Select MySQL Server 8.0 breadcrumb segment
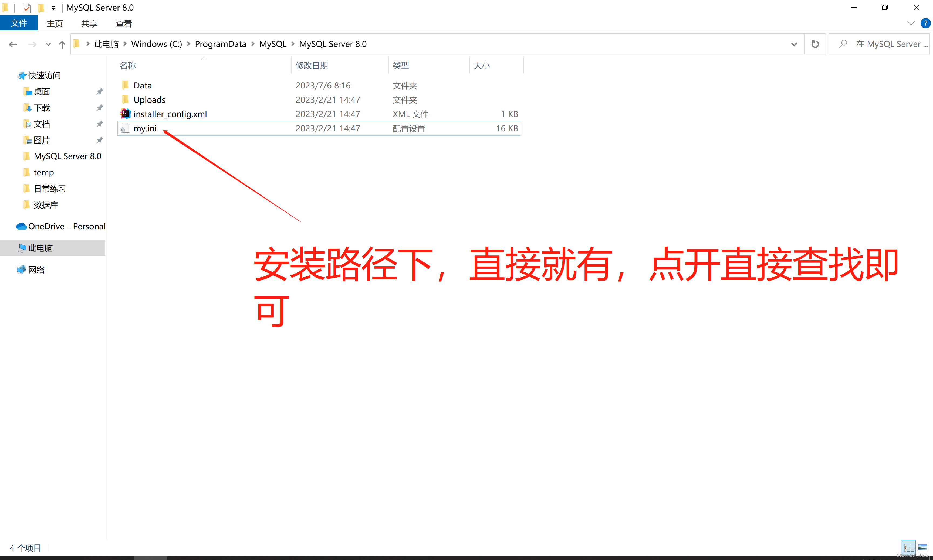 coord(333,44)
